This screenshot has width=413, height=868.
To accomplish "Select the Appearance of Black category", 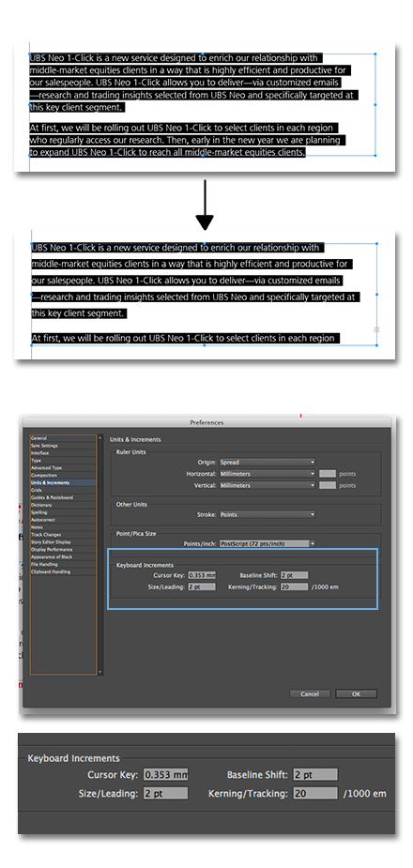I will click(63, 556).
